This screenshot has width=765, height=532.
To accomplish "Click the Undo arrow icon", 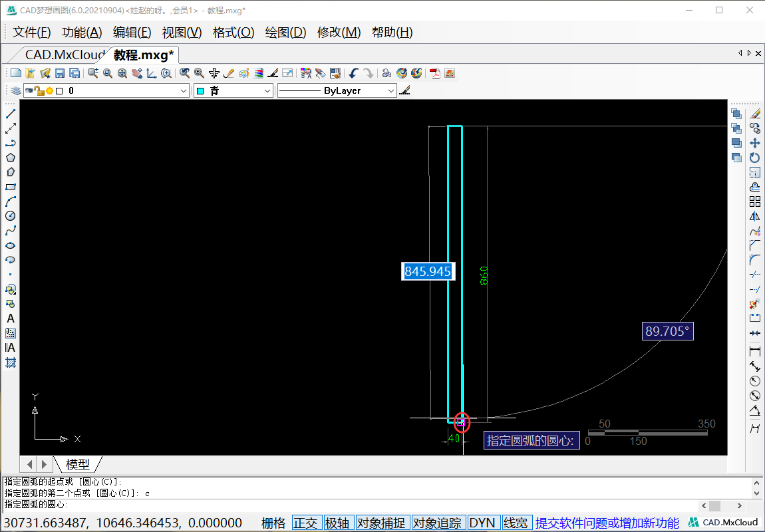I will 354,73.
